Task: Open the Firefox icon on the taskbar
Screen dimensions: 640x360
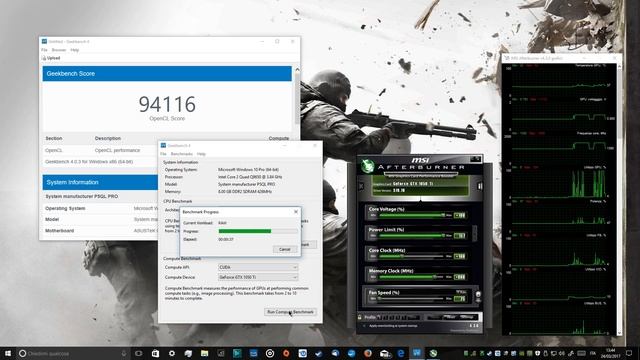Action: click(368, 353)
